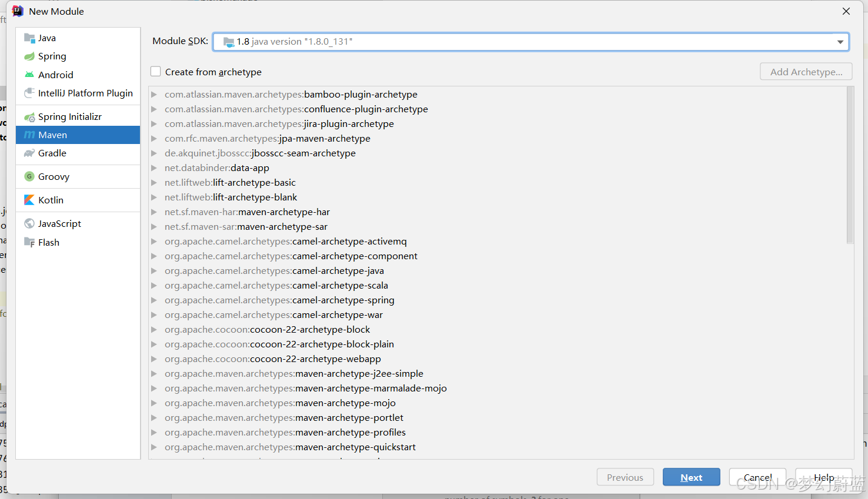Select maven-archetype-mojo row
The image size is (868, 499).
pos(498,403)
